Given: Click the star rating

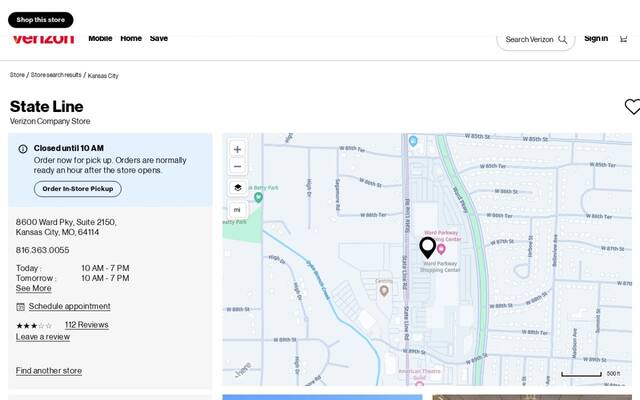Looking at the screenshot, I should pyautogui.click(x=34, y=326).
